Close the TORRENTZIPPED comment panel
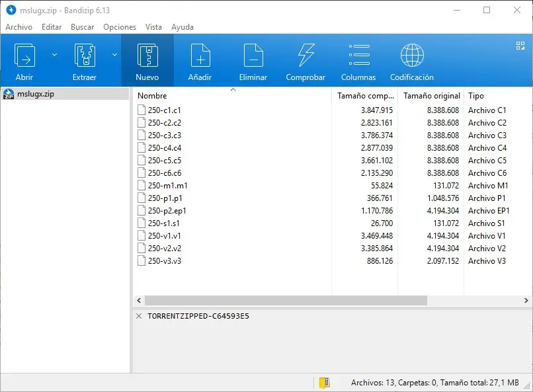 click(139, 316)
